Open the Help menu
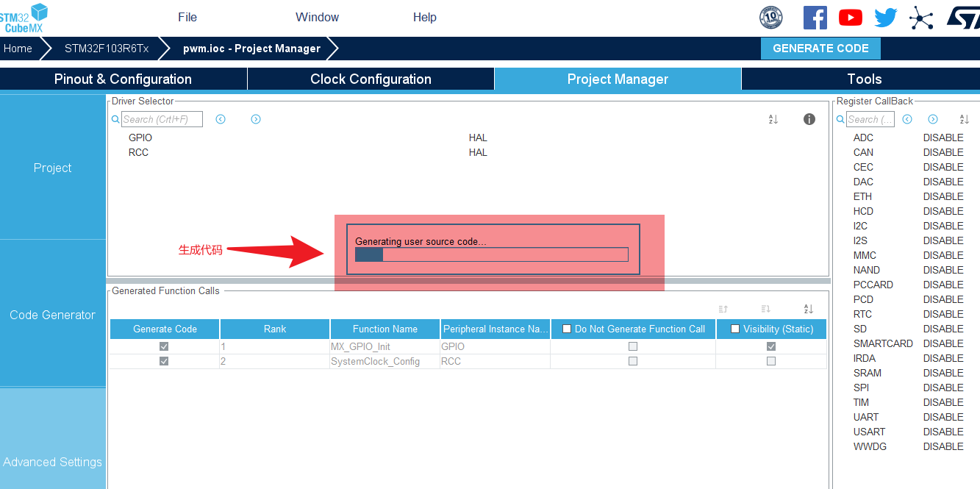 click(425, 17)
